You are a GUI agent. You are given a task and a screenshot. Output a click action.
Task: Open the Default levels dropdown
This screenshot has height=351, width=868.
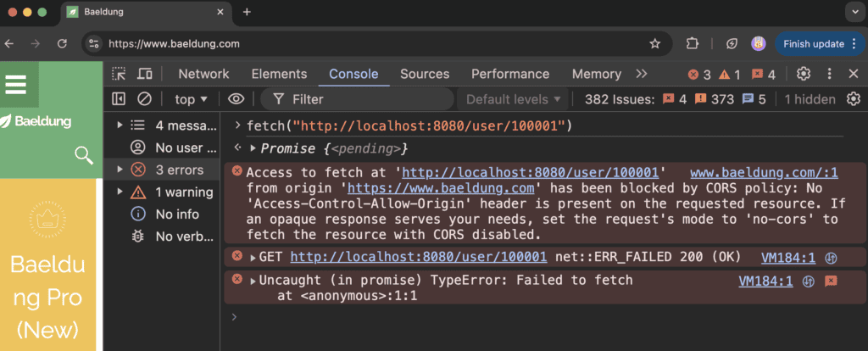(x=514, y=99)
